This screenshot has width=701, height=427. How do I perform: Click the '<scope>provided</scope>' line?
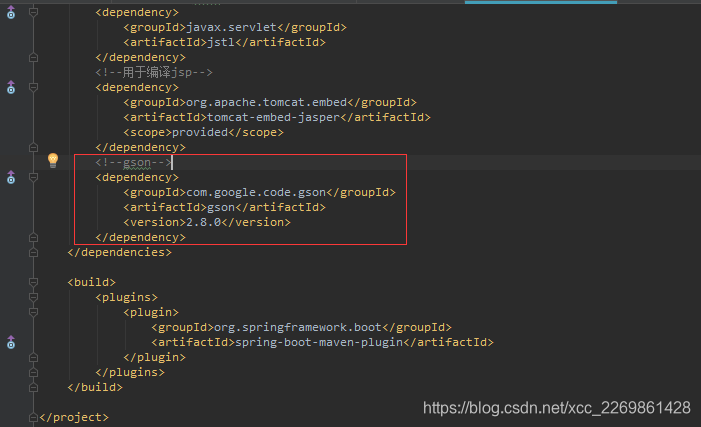(x=203, y=132)
